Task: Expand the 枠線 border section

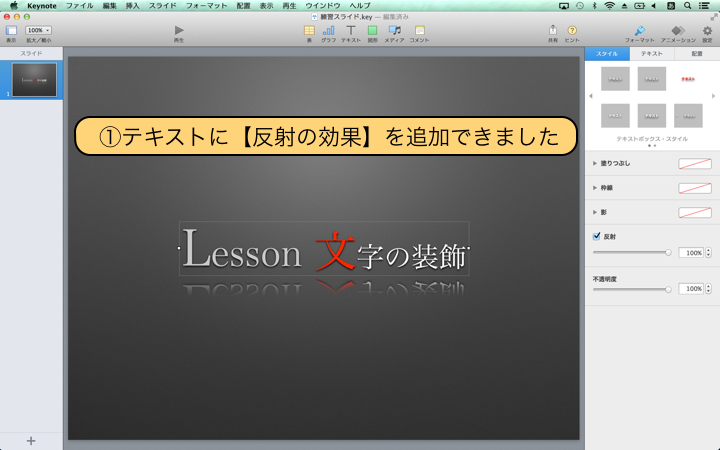Action: (595, 187)
